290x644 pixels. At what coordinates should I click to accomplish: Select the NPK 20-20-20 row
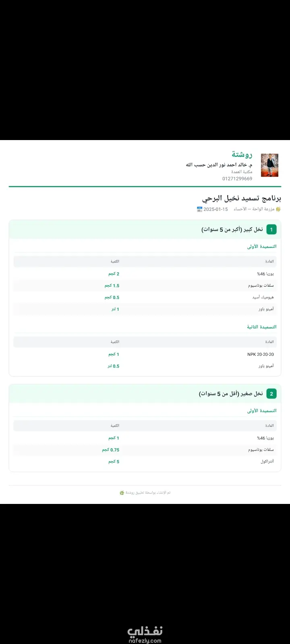coord(145,354)
